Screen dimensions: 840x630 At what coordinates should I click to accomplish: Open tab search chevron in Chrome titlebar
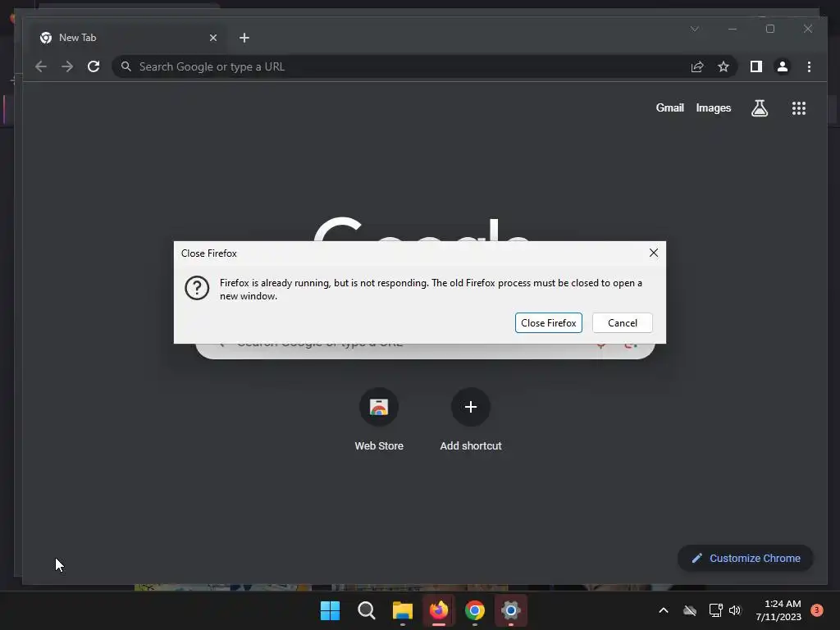pos(695,29)
